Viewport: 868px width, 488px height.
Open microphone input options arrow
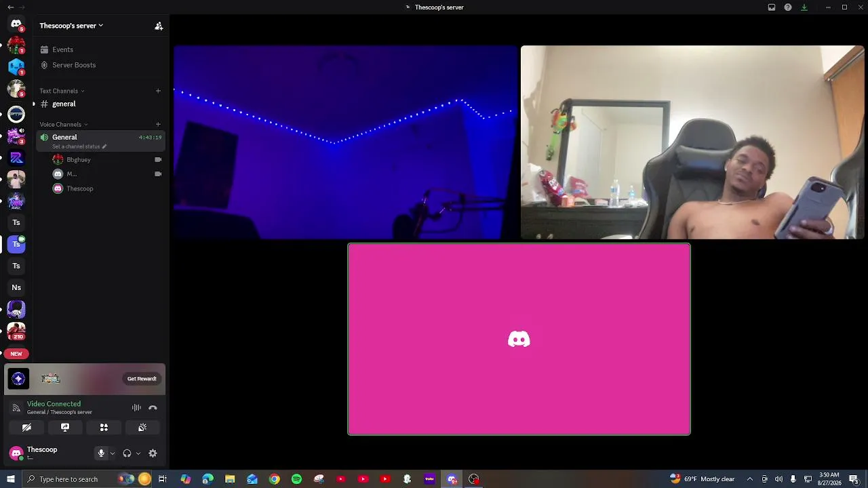click(x=113, y=453)
